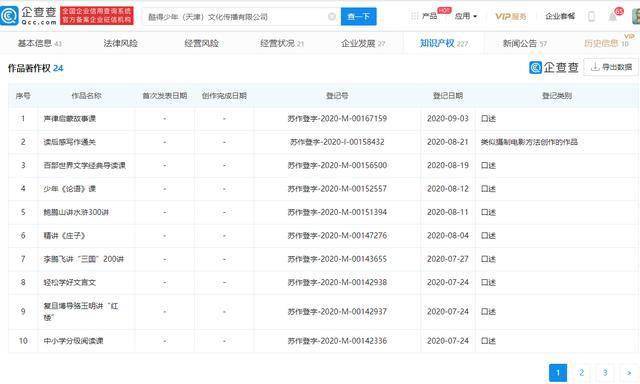Image resolution: width=640 pixels, height=384 pixels.
Task: Select work name 鲍鹏山讲水浒300讲
Action: (x=76, y=212)
